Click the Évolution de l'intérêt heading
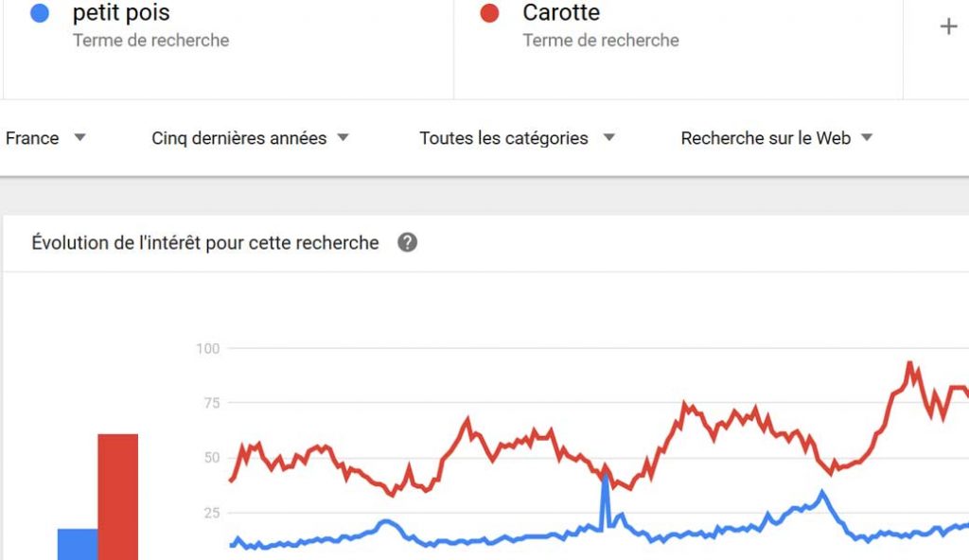969x560 pixels. (x=205, y=243)
